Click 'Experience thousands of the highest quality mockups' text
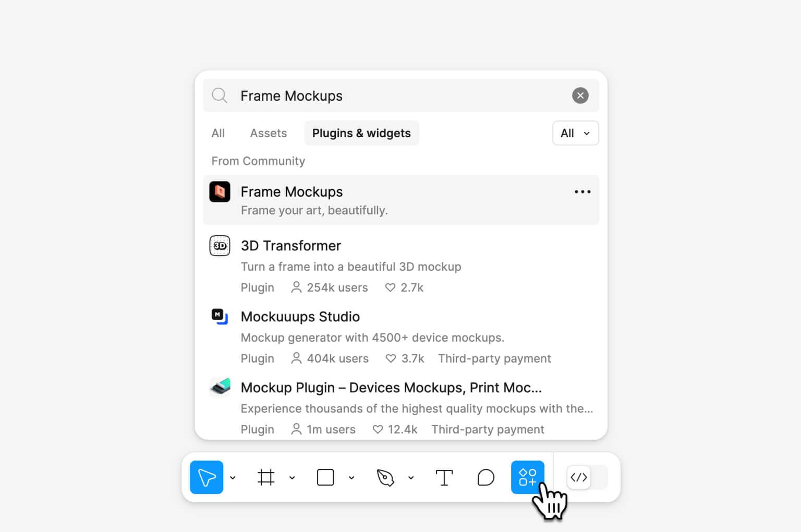The image size is (801, 532). point(417,408)
